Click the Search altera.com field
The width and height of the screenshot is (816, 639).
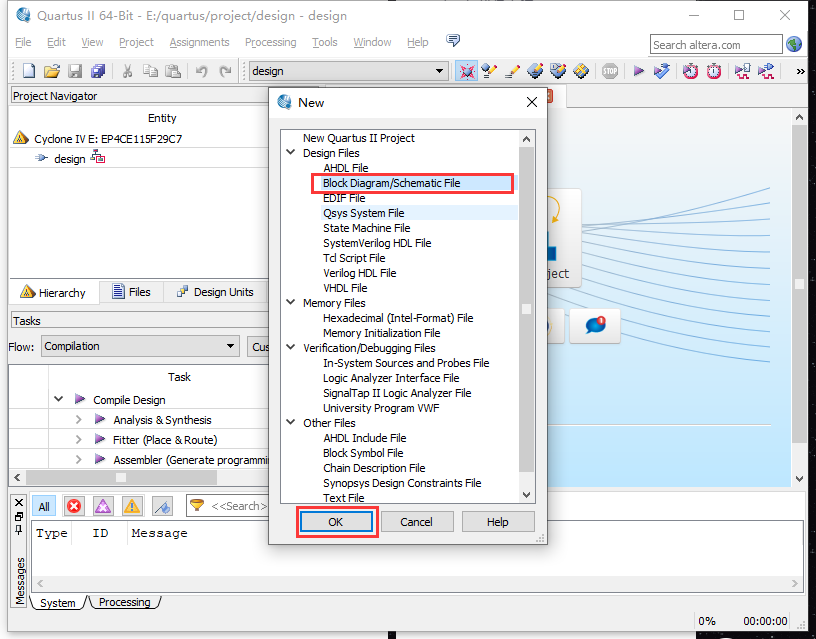point(716,45)
